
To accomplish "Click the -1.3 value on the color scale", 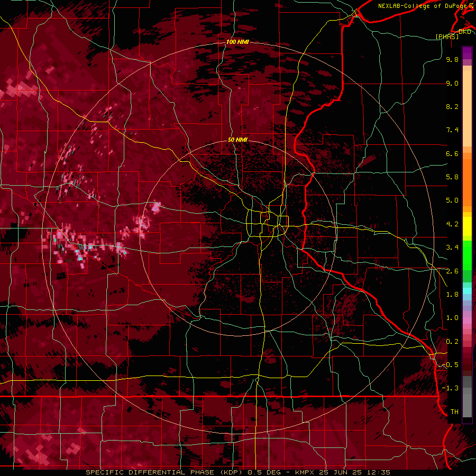I will [450, 388].
